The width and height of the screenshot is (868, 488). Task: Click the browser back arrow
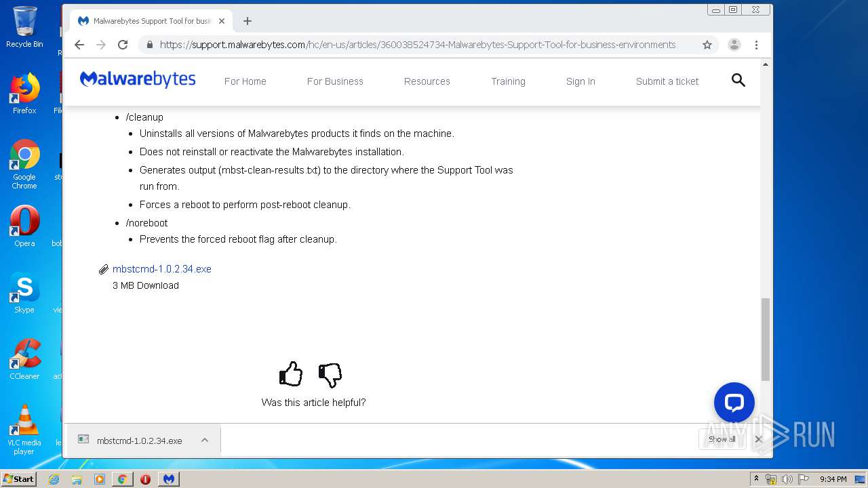click(x=79, y=45)
